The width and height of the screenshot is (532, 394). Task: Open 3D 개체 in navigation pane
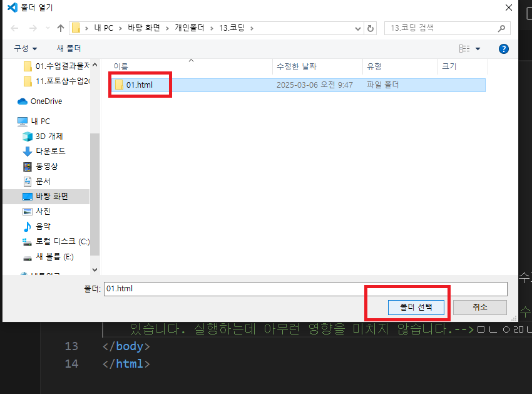(x=43, y=136)
